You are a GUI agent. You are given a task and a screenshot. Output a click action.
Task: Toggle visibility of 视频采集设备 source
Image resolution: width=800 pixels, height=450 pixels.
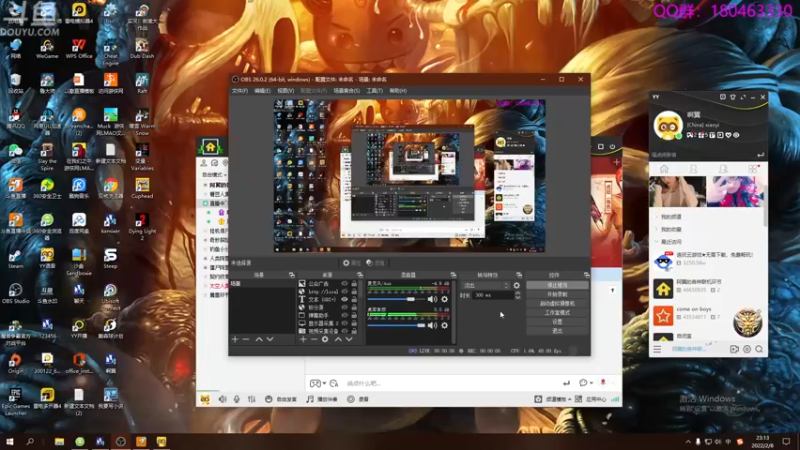pyautogui.click(x=344, y=331)
